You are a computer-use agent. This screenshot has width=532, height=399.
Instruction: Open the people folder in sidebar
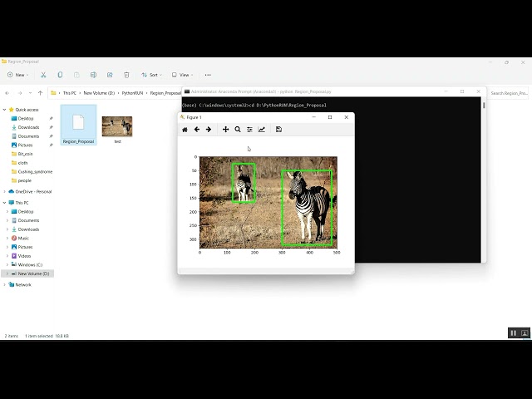(24, 180)
